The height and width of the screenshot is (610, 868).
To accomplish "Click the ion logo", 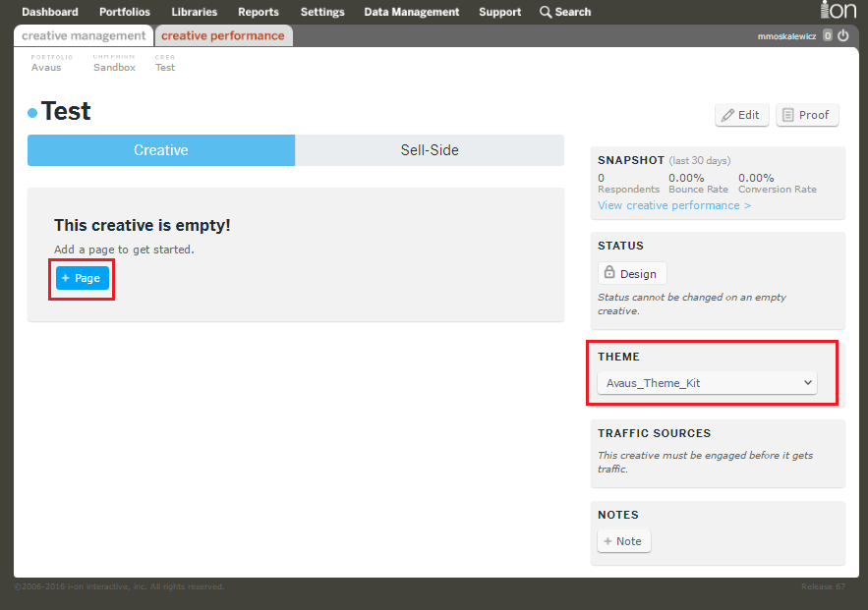I will 839,10.
